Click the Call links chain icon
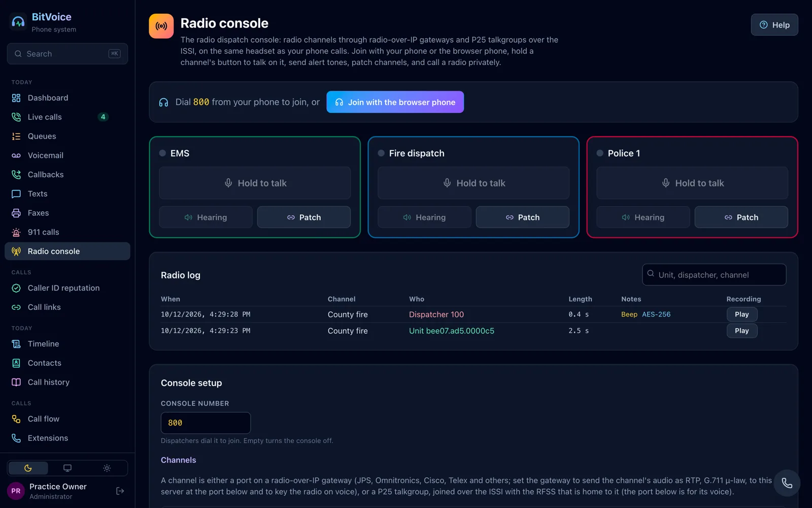Screen dimensions: 812x508 point(16,307)
